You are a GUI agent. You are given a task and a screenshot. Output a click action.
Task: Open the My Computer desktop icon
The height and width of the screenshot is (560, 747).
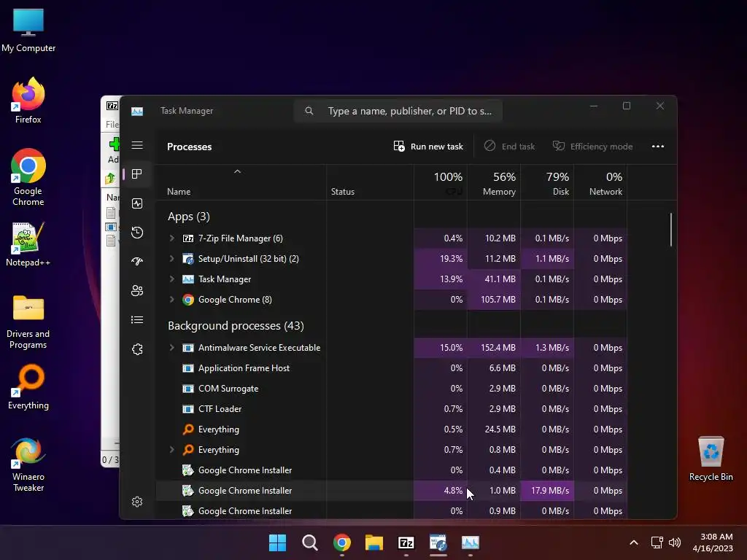pyautogui.click(x=28, y=29)
